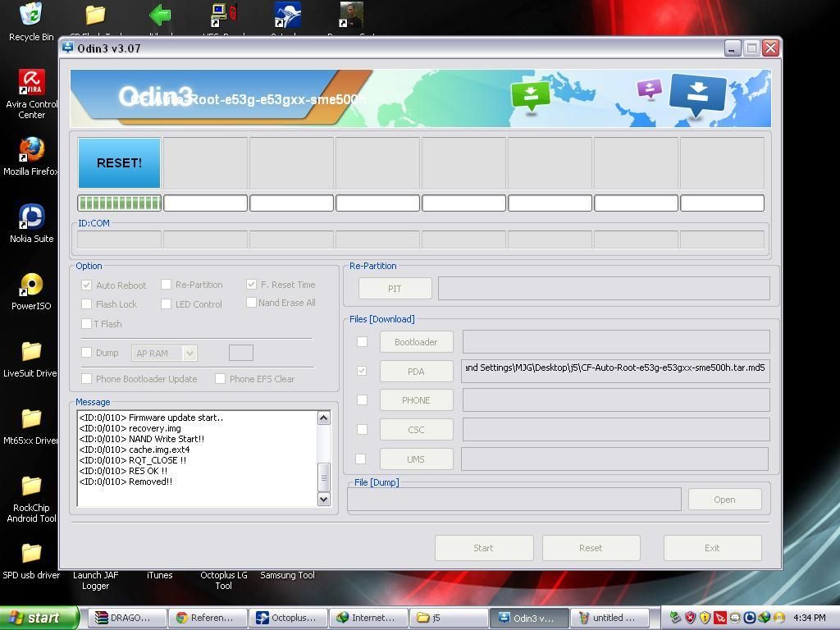Open the j5 folder taskbar window

pos(449,618)
